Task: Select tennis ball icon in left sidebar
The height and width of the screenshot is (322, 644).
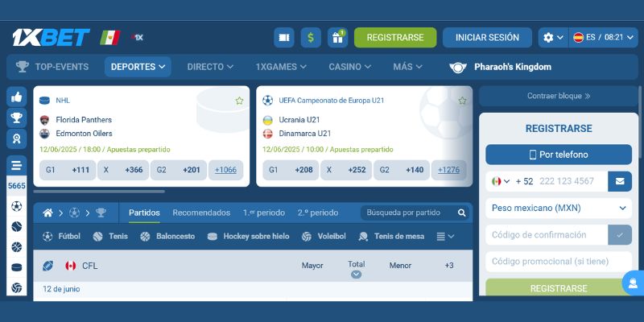Action: (16, 226)
